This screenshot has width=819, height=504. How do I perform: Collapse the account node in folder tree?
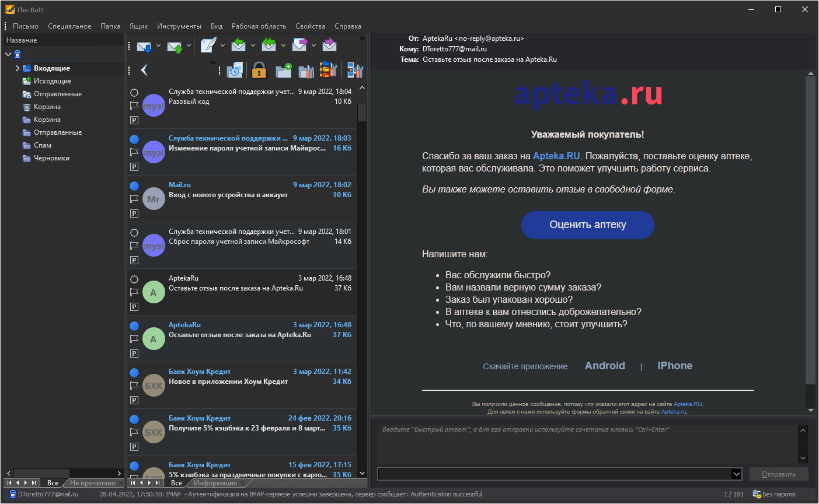click(x=8, y=54)
